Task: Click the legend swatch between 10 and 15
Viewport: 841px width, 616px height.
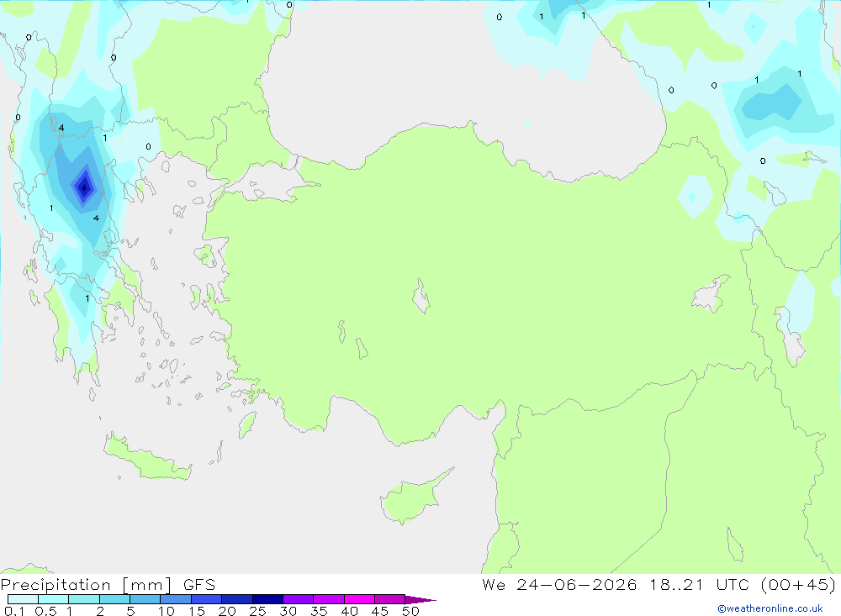Action: pos(176,599)
